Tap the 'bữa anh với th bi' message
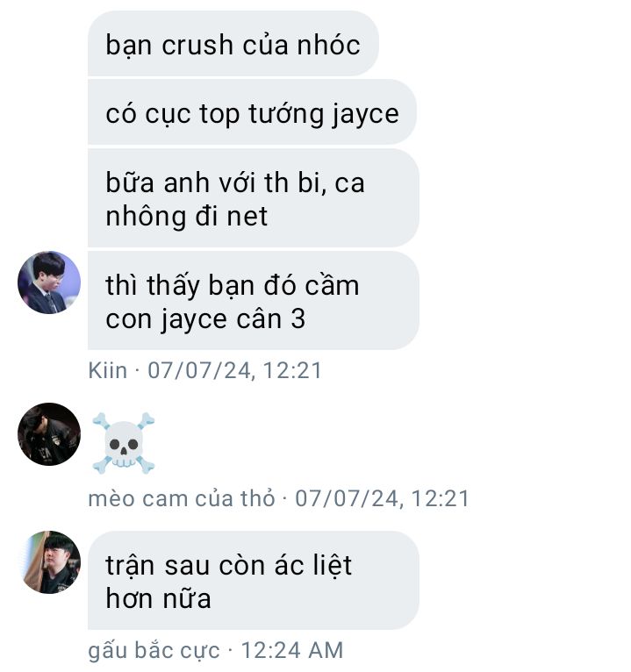This screenshot has width=631, height=672. 254,198
